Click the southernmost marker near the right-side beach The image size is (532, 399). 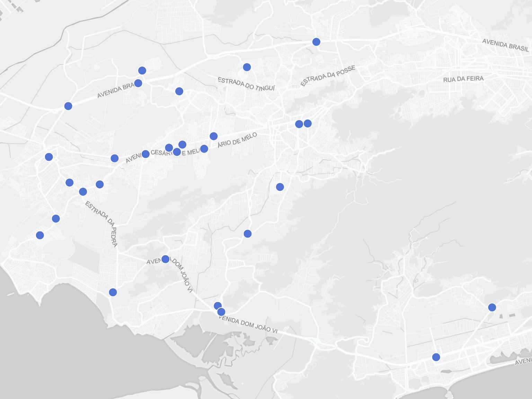tap(436, 357)
